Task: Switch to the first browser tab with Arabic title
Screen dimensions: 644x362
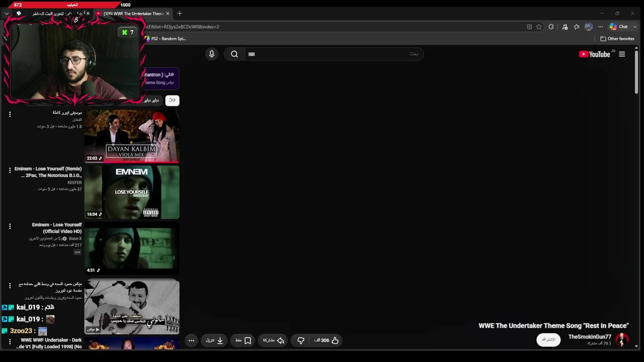Action: [53, 14]
